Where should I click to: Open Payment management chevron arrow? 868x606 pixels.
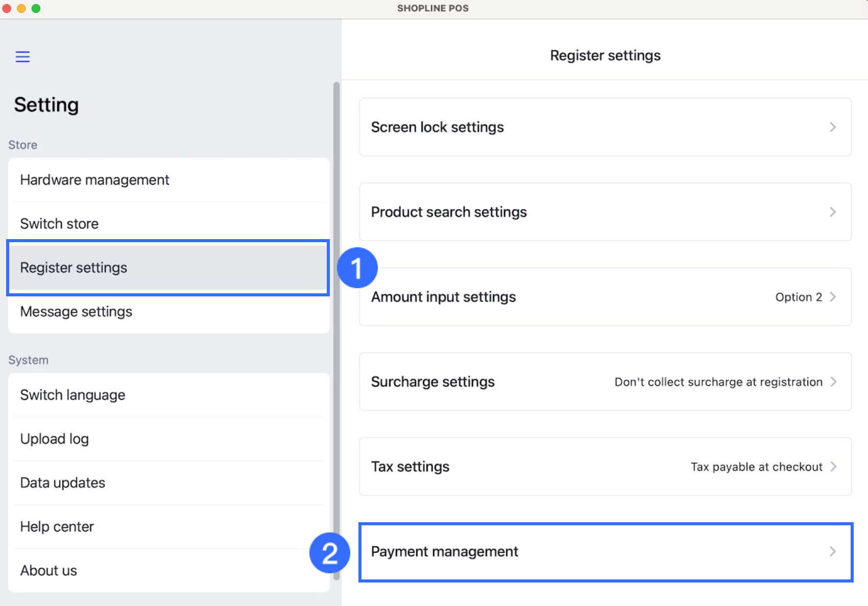(833, 551)
